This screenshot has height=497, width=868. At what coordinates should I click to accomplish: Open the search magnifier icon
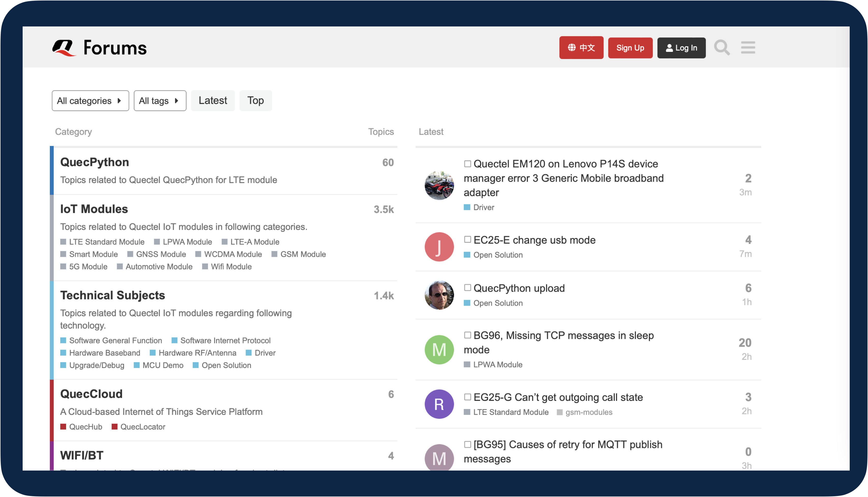click(722, 48)
